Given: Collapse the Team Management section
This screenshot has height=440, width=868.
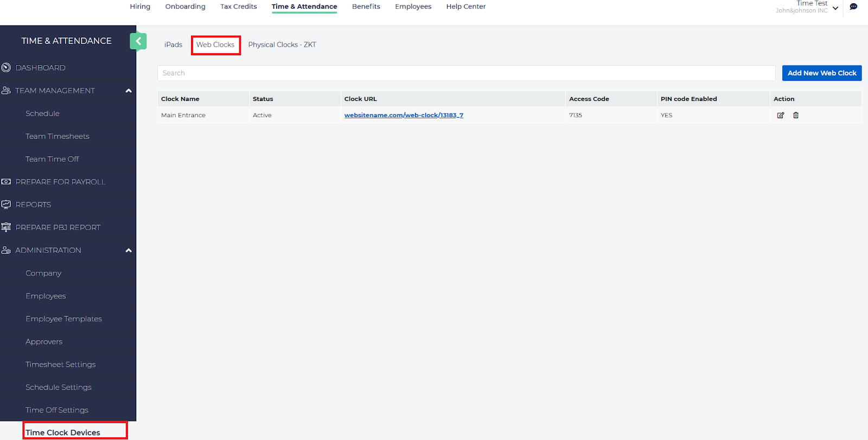Looking at the screenshot, I should (x=129, y=91).
